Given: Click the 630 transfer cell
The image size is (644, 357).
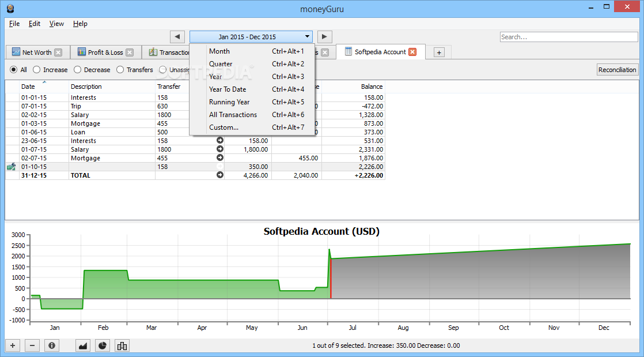Looking at the screenshot, I should pos(172,106).
